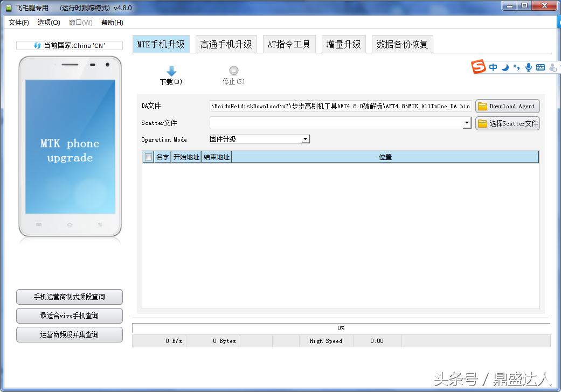This screenshot has height=392, width=561.
Task: Toggle the select-all checkbox in file list header
Action: point(147,157)
